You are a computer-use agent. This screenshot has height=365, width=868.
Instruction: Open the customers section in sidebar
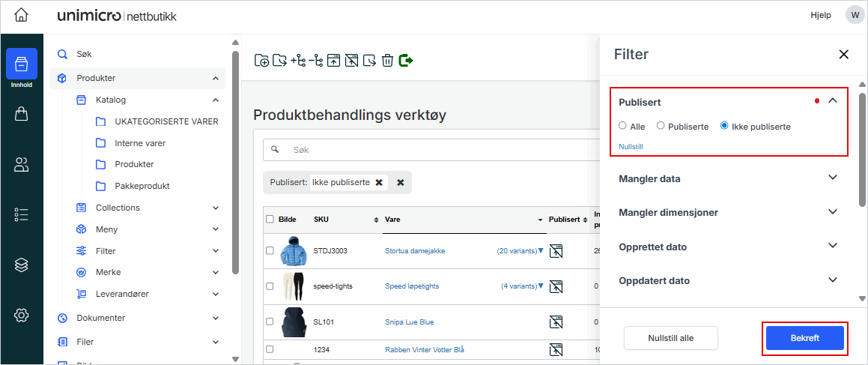[22, 165]
